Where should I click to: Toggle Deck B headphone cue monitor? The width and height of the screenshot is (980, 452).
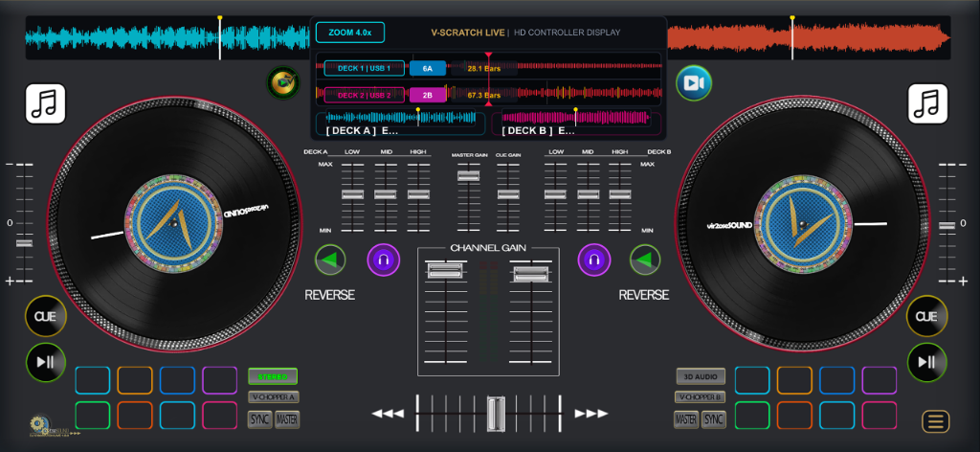click(594, 260)
